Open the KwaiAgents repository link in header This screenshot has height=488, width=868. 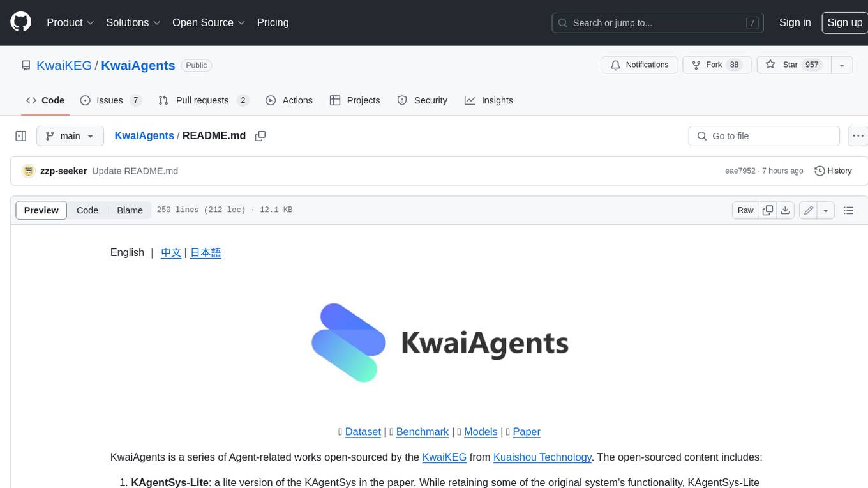(x=138, y=65)
